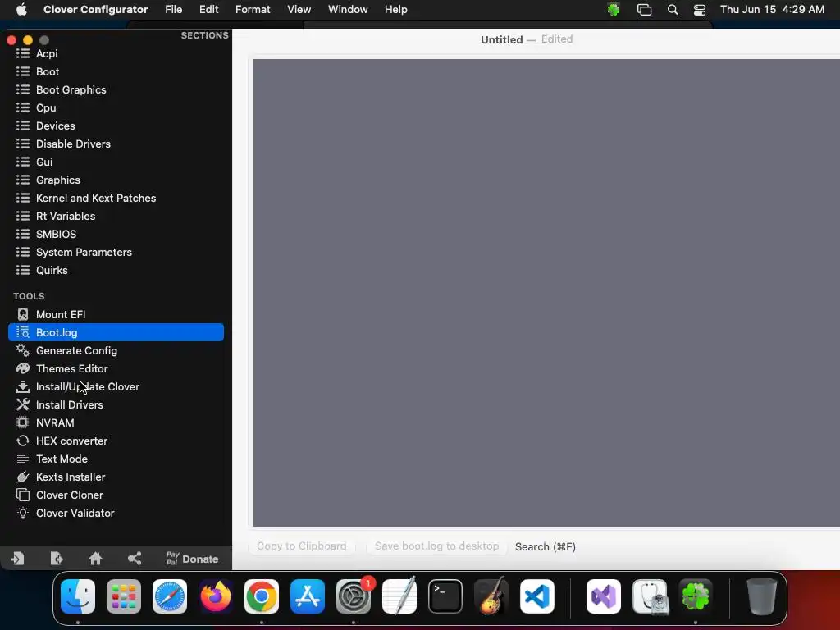Click inside the boot log text area
Viewport: 840px width, 630px height.
[x=546, y=293]
